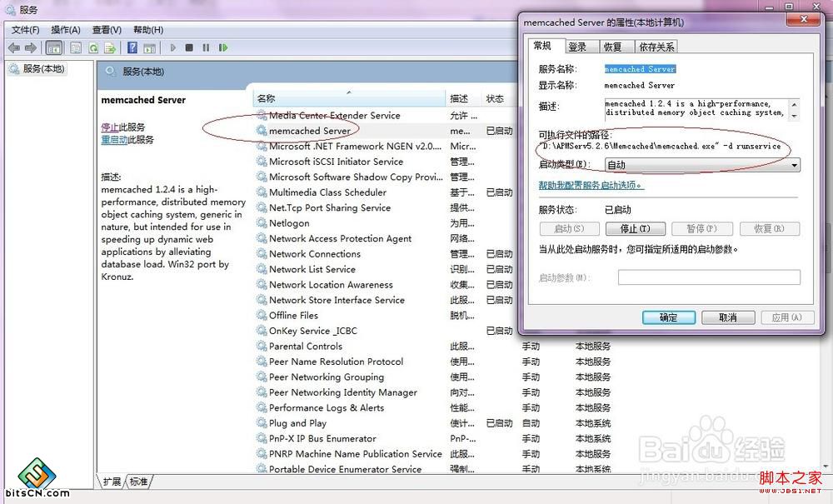Click the gear icon beside Multimedia Class Scheduler
The image size is (833, 504).
coord(262,192)
